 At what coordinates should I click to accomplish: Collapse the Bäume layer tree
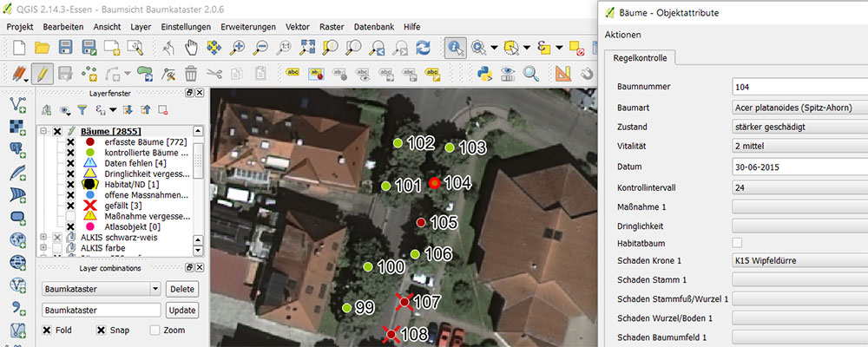(43, 132)
